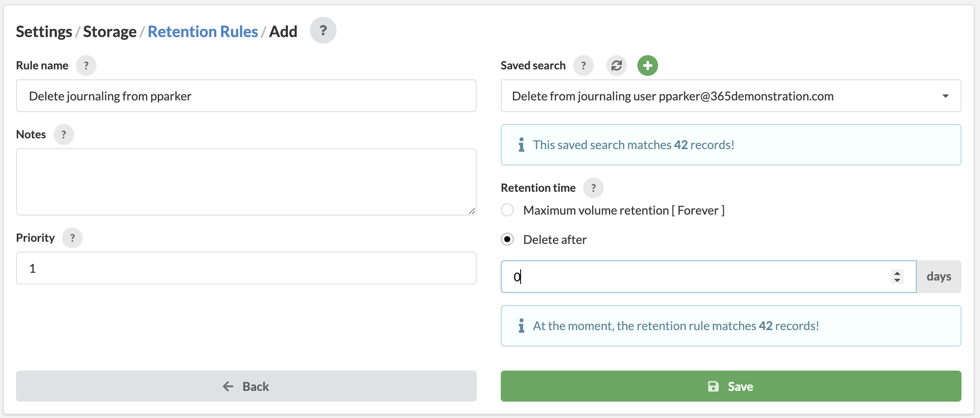Click the Retention time help icon
This screenshot has width=980, height=418.
pos(593,188)
